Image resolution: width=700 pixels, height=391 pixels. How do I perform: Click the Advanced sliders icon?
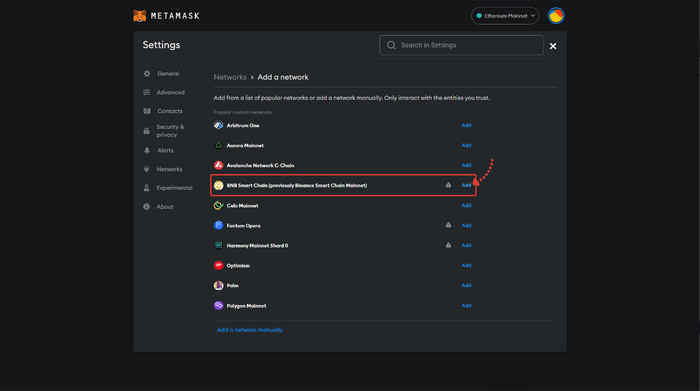[x=146, y=92]
